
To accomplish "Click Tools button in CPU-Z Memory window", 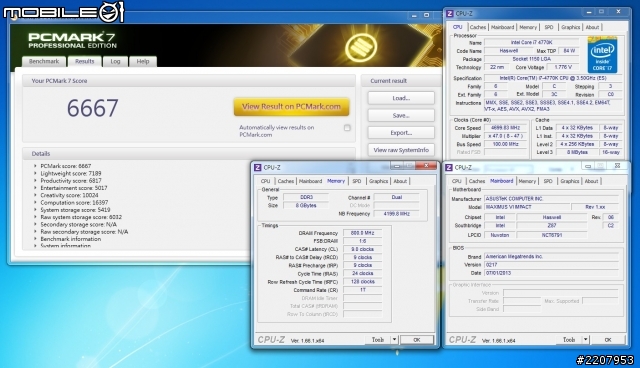I will (378, 339).
